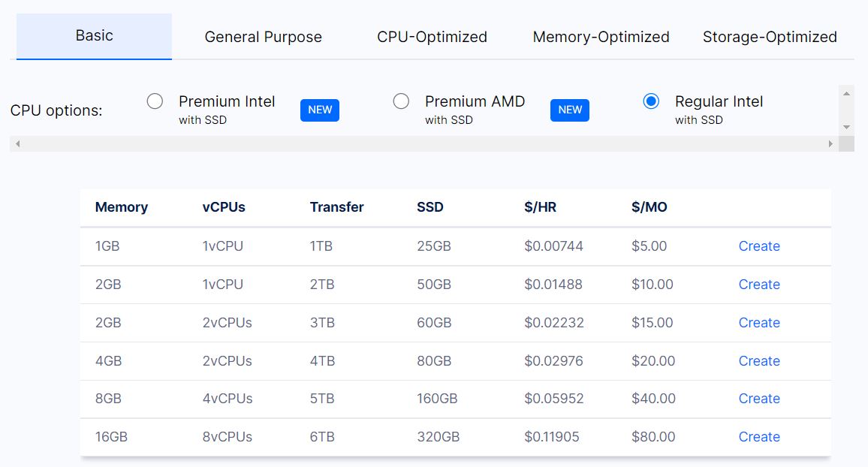This screenshot has width=868, height=467.
Task: Click the down arrow on the vertical scrollbar
Action: (846, 128)
